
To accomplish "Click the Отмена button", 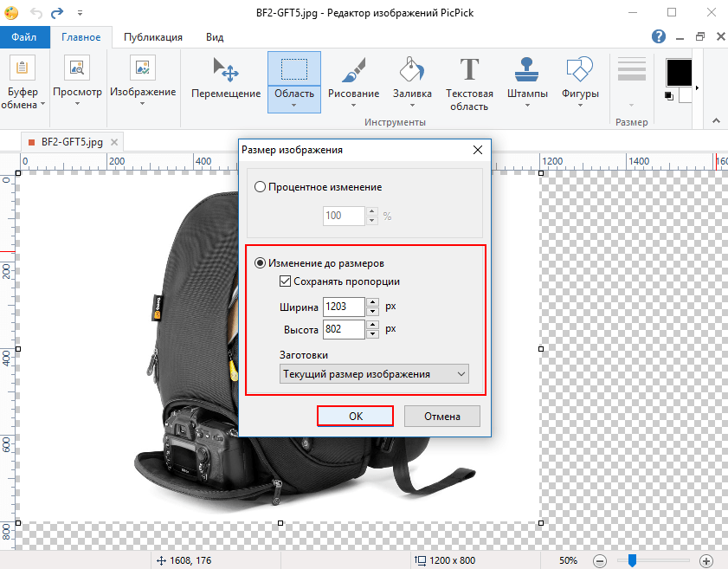I will pos(442,417).
